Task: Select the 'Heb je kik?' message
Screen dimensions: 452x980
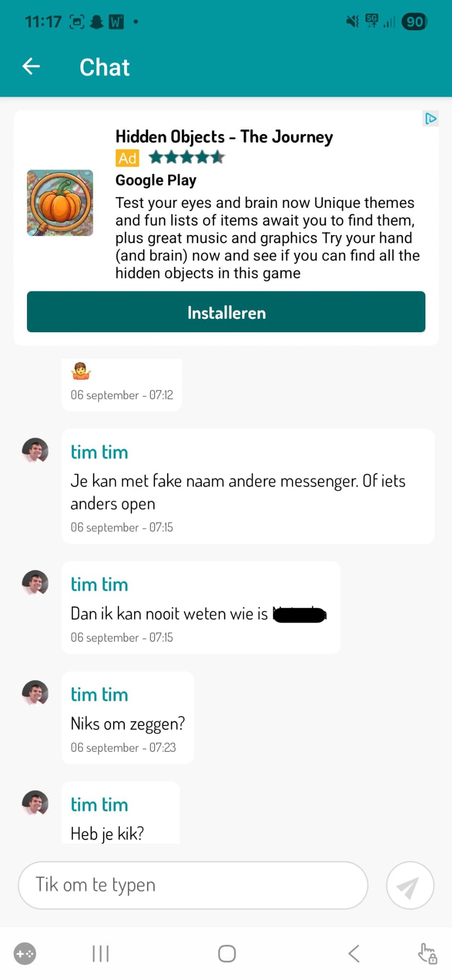Action: 121,813
